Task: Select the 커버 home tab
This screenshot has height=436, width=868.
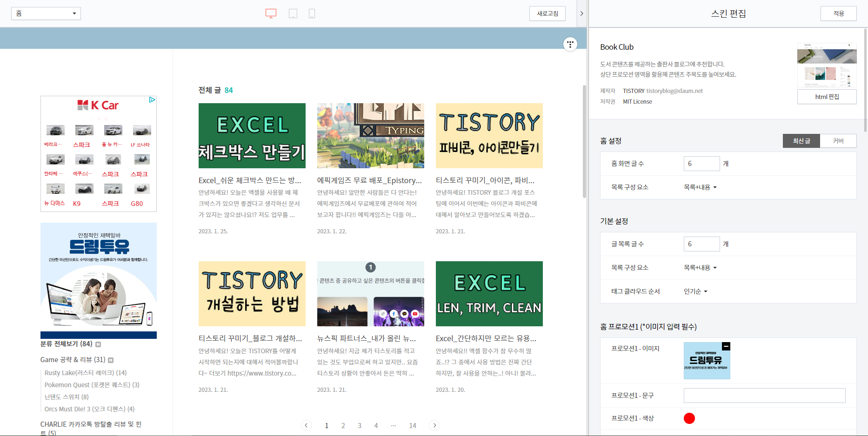Action: tap(838, 141)
